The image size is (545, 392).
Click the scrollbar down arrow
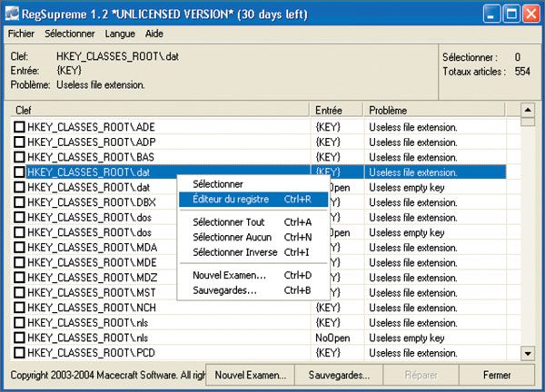[527, 352]
